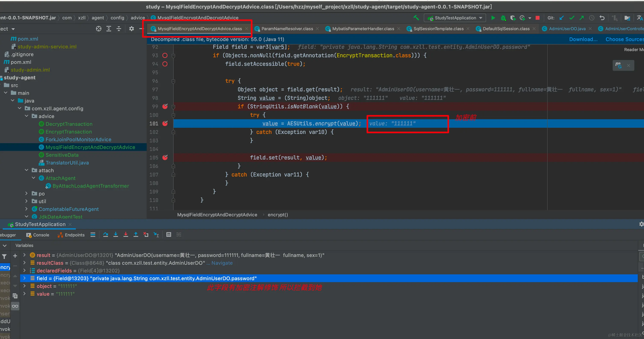Screen dimensions: 644x339
Task: Start debugging with the green bug icon
Action: 503,18
